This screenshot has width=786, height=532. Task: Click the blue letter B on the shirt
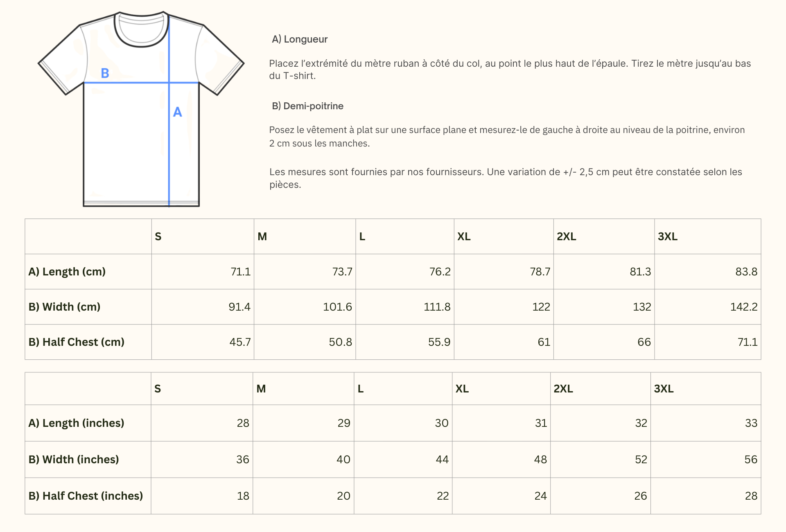point(105,73)
